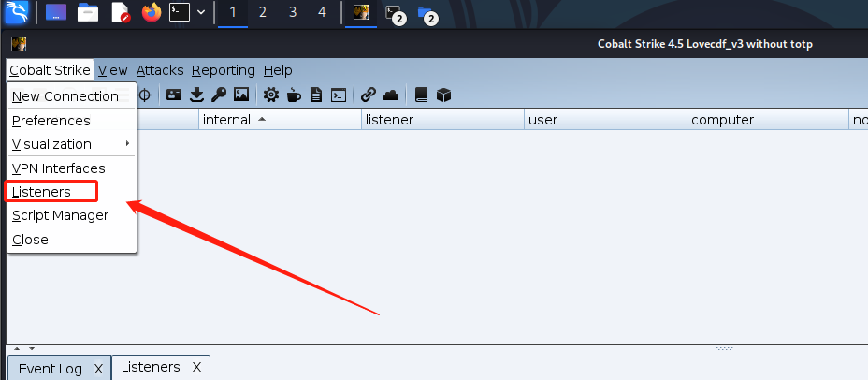Expand the Visualization submenu arrow
Screen dimensions: 868x380
point(127,144)
